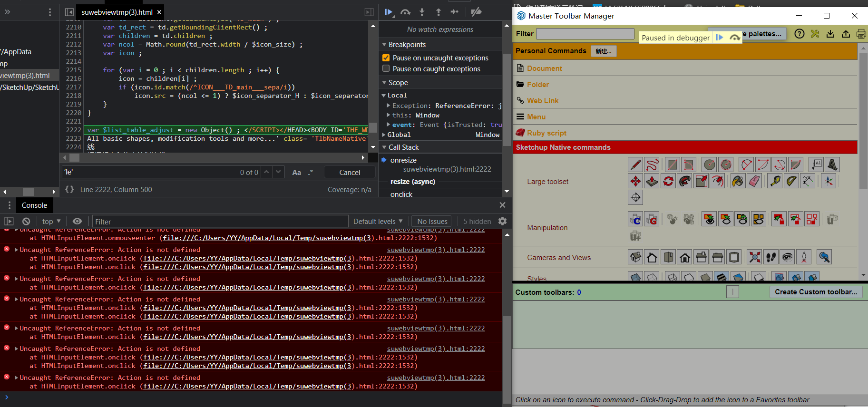The width and height of the screenshot is (868, 407).
Task: Click the Position Camera person icon
Action: tap(804, 257)
